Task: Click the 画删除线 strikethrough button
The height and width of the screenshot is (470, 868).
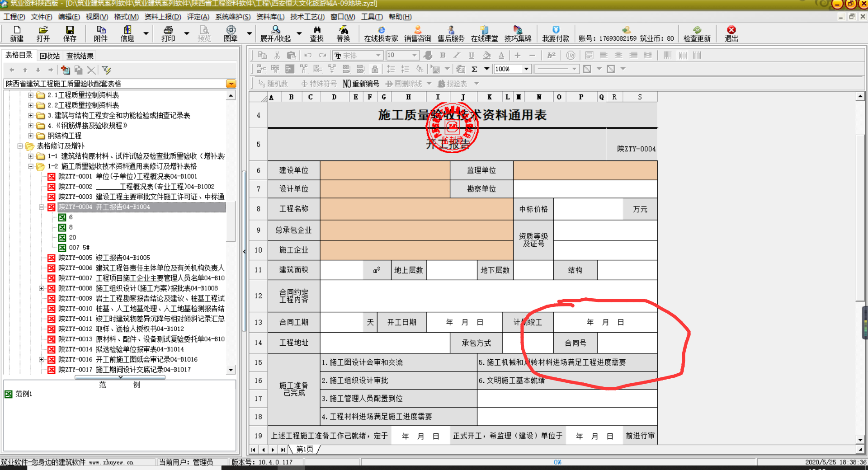Action: (x=404, y=84)
